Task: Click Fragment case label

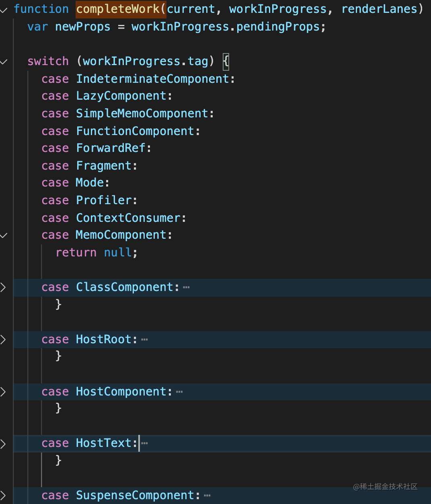Action: coord(104,166)
